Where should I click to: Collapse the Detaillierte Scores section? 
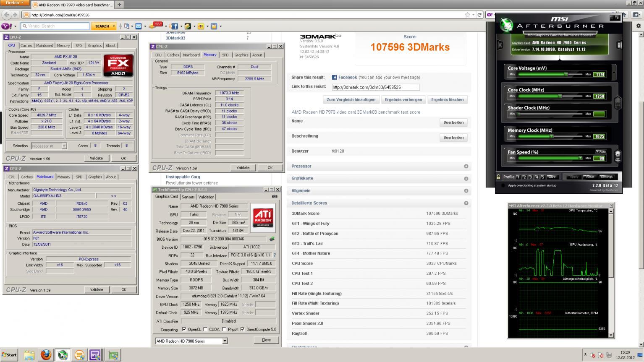click(x=466, y=203)
